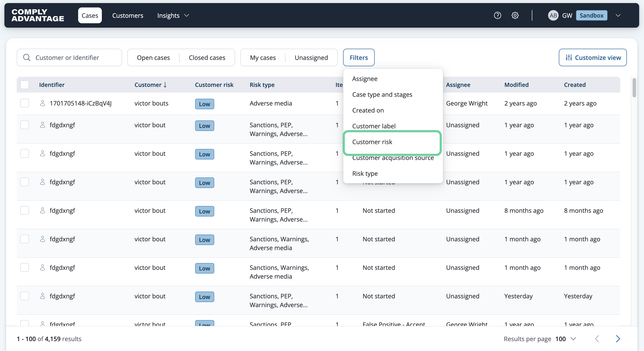
Task: Choose Case type and stages filter
Action: click(393, 94)
